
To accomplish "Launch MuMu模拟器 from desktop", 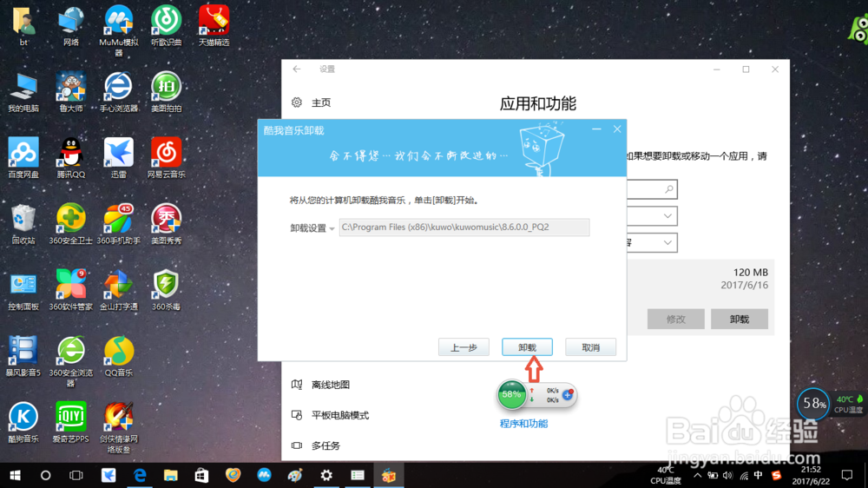I will (x=118, y=30).
